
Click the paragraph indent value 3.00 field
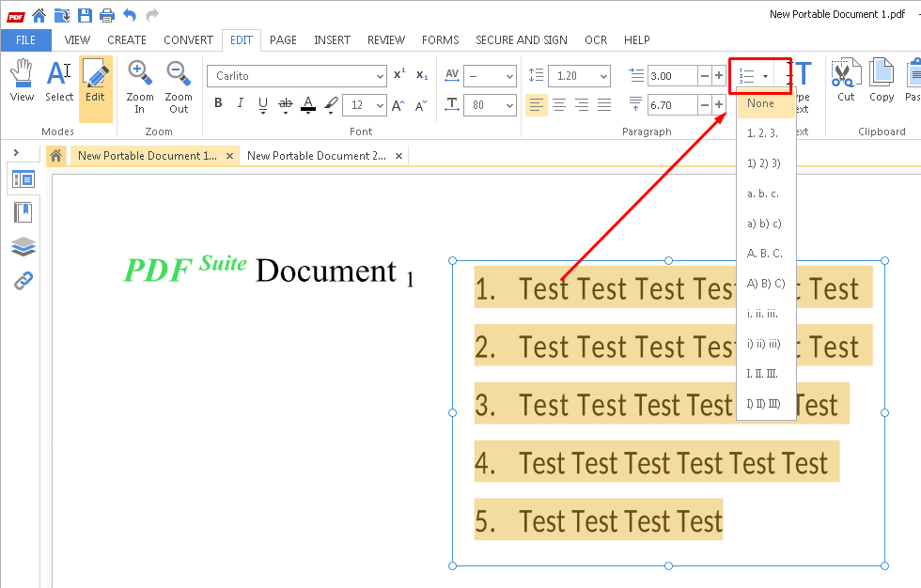tap(672, 76)
